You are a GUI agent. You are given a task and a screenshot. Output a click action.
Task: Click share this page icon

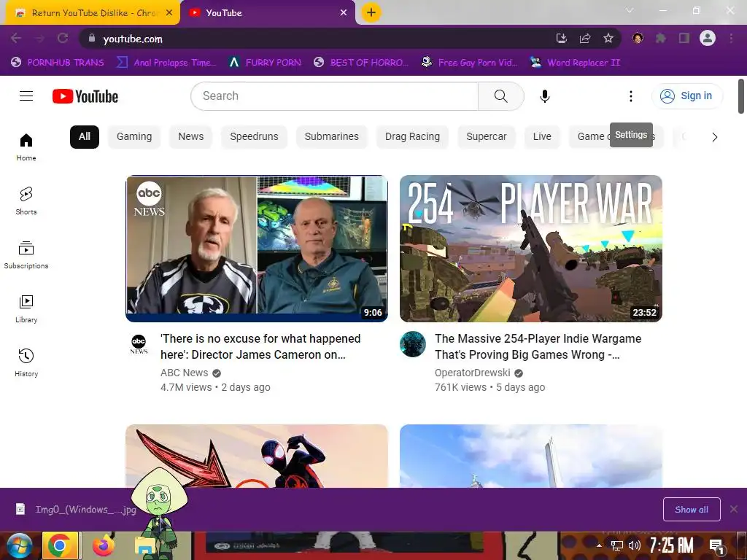[x=585, y=39]
